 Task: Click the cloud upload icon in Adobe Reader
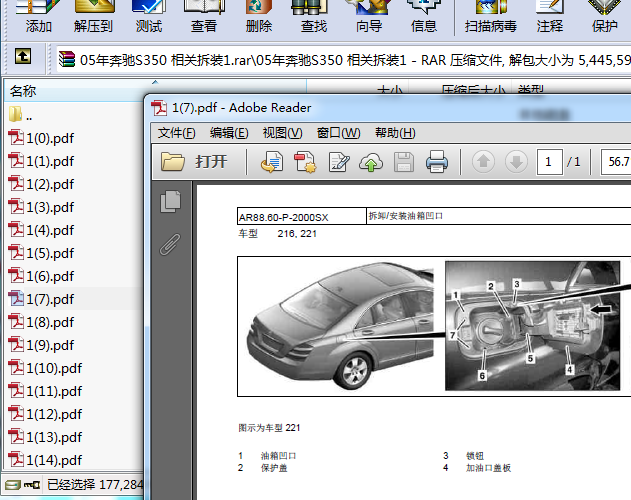[371, 162]
